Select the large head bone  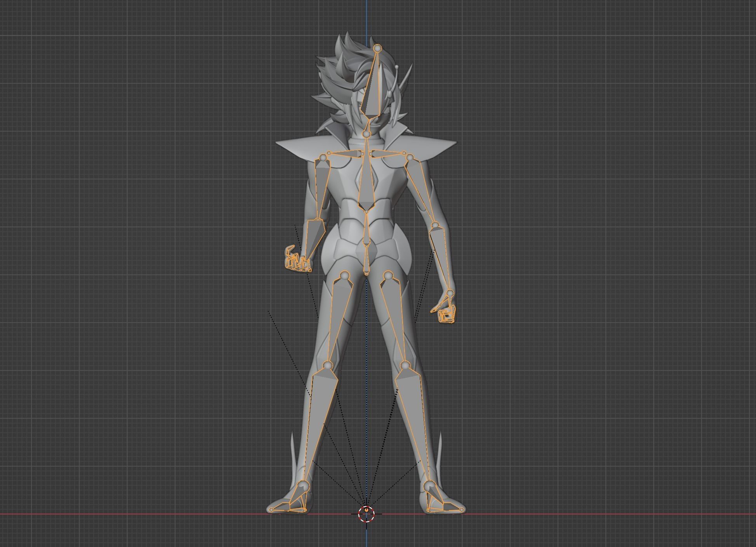coord(372,91)
